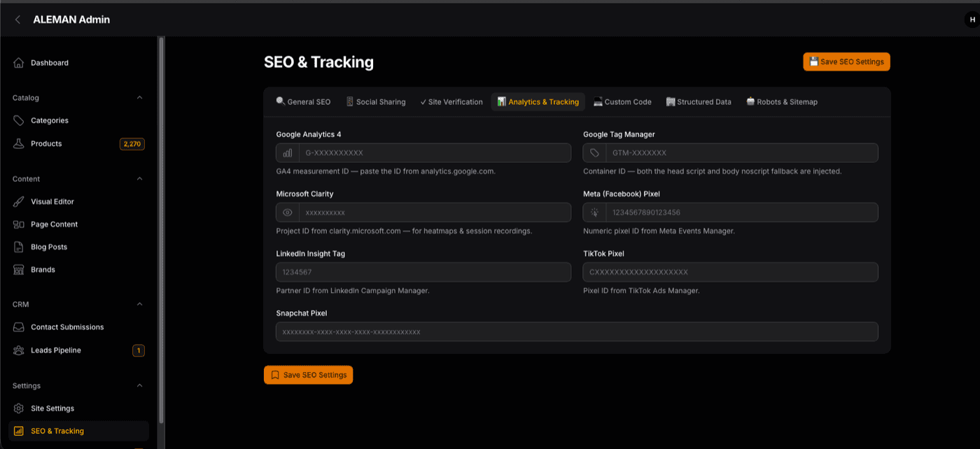
Task: Click the GA4 measurement ID hint text
Action: coord(386,171)
